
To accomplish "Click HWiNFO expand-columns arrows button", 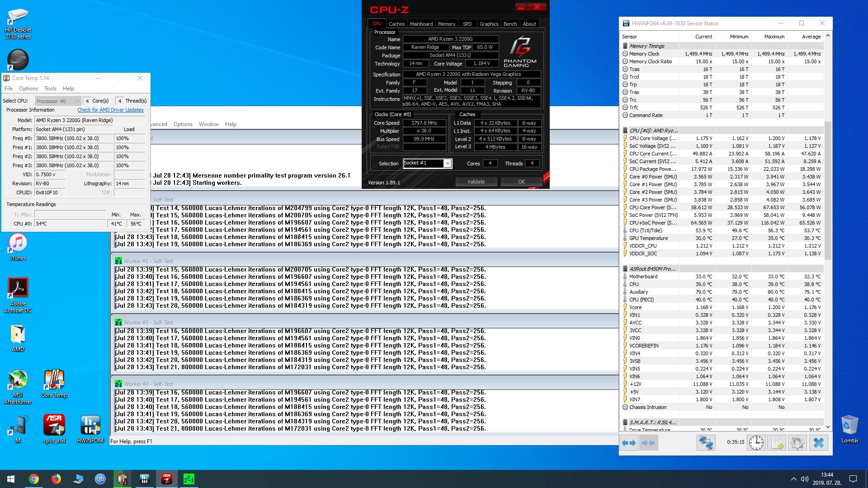I will tap(629, 443).
